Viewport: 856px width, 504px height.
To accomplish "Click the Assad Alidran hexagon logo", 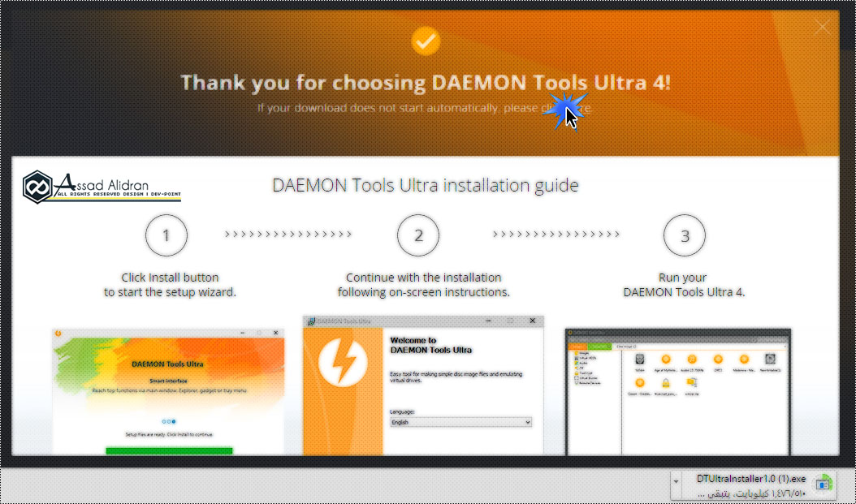I will 37,187.
